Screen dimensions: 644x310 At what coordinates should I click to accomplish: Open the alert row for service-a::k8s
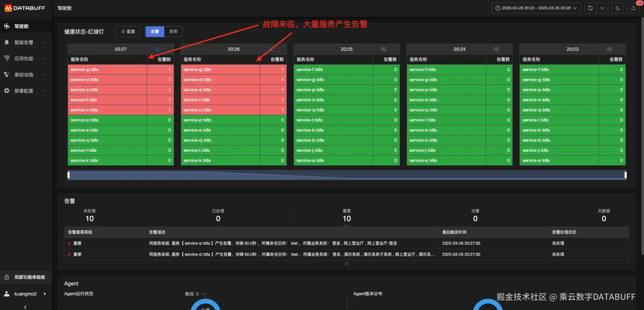[x=347, y=243]
